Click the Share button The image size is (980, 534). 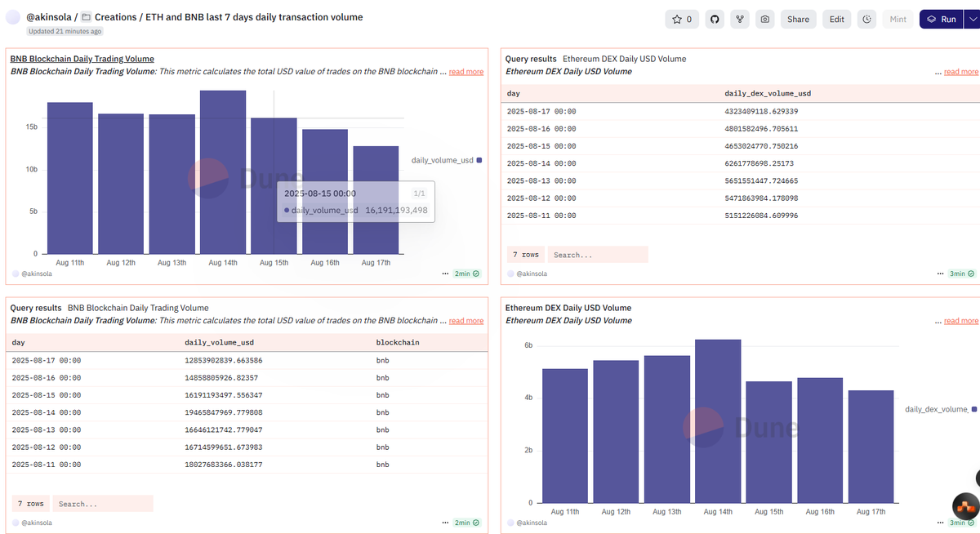pyautogui.click(x=798, y=18)
